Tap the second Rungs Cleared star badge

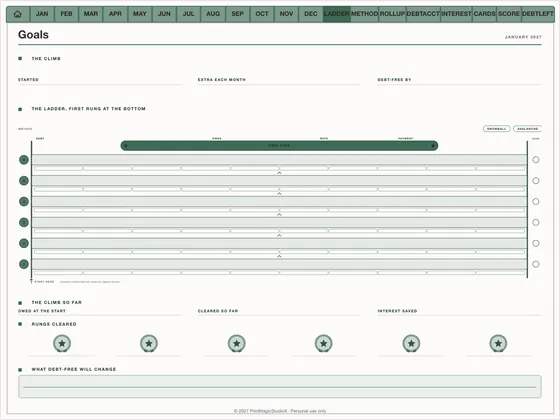pos(149,343)
